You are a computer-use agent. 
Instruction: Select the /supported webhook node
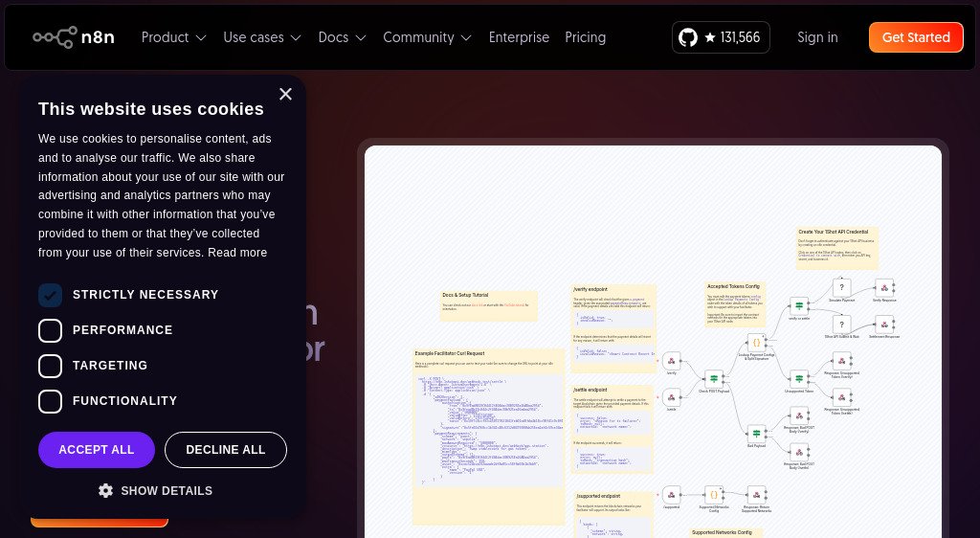pos(671,495)
